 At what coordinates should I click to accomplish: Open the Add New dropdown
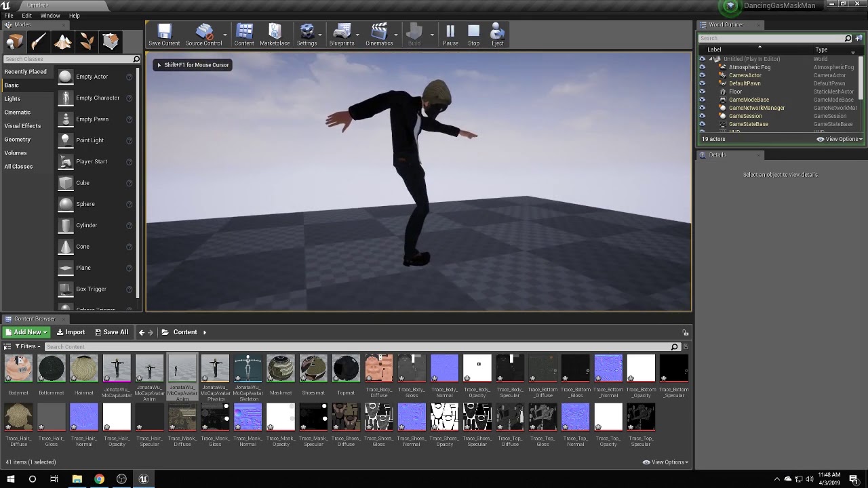[26, 332]
